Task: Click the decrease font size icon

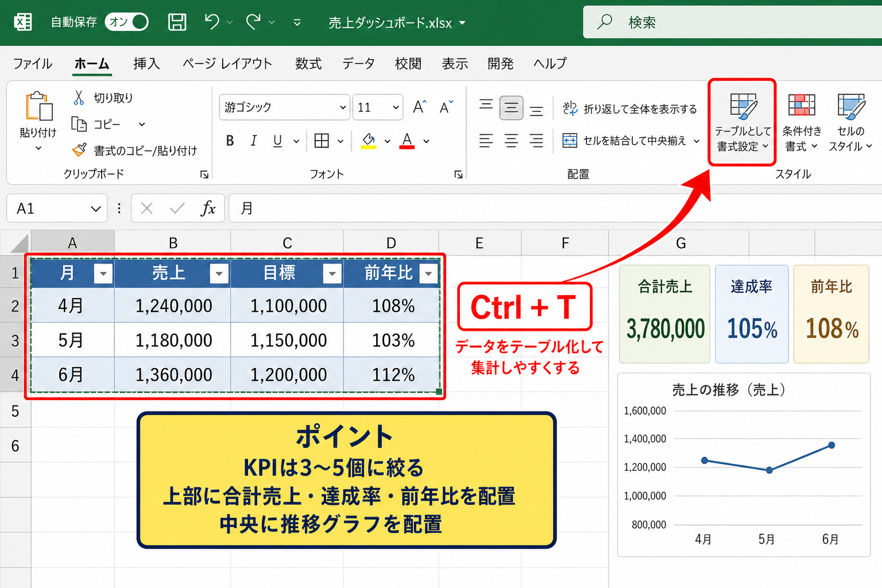Action: [446, 107]
